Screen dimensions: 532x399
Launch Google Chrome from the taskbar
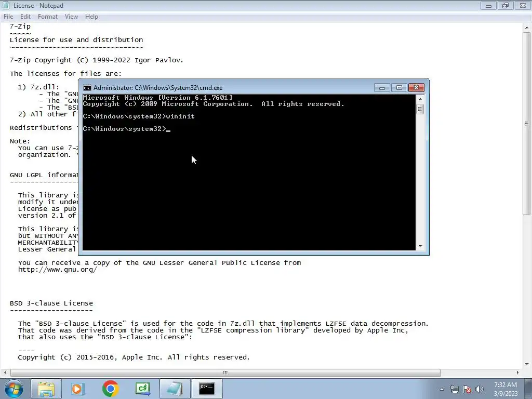pos(110,389)
